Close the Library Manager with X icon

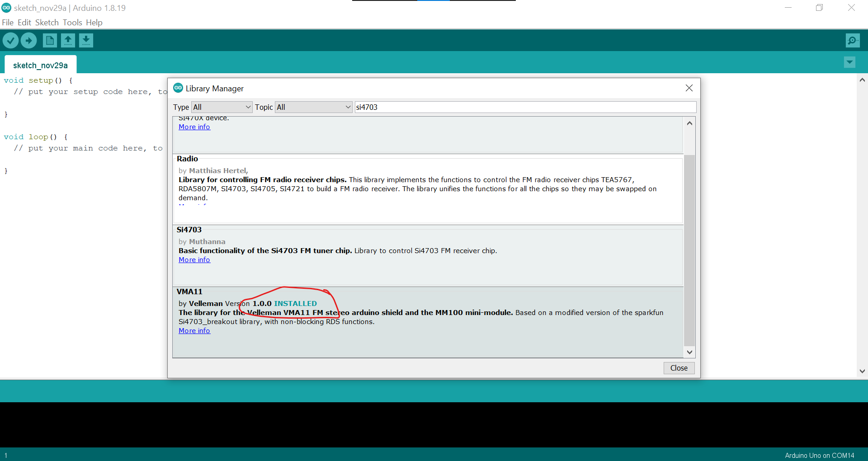click(689, 88)
